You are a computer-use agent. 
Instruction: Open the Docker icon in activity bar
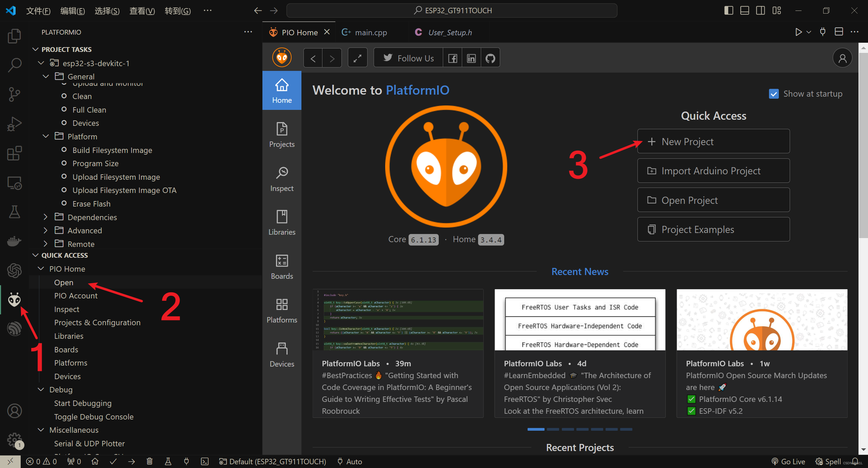point(14,241)
